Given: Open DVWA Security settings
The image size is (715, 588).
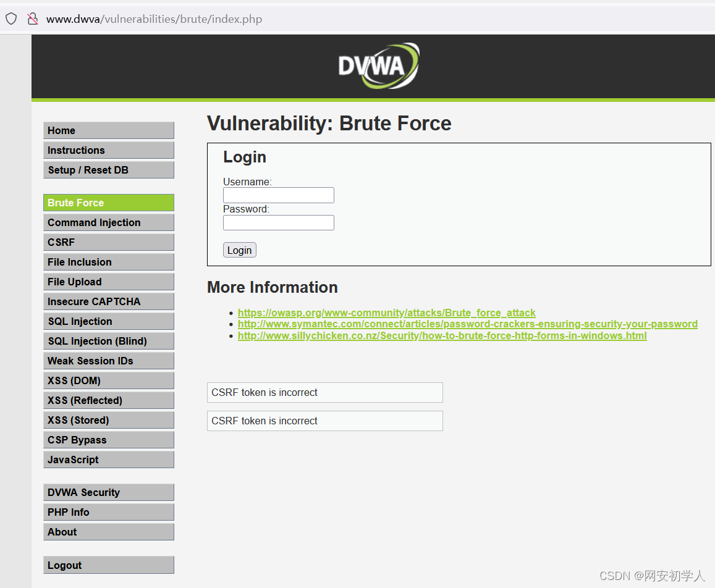Looking at the screenshot, I should pyautogui.click(x=109, y=492).
